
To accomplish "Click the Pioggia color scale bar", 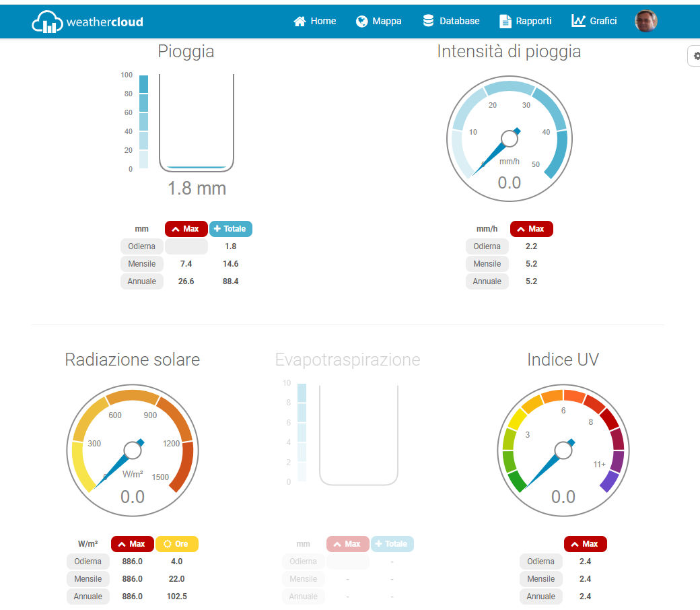I will click(x=143, y=122).
